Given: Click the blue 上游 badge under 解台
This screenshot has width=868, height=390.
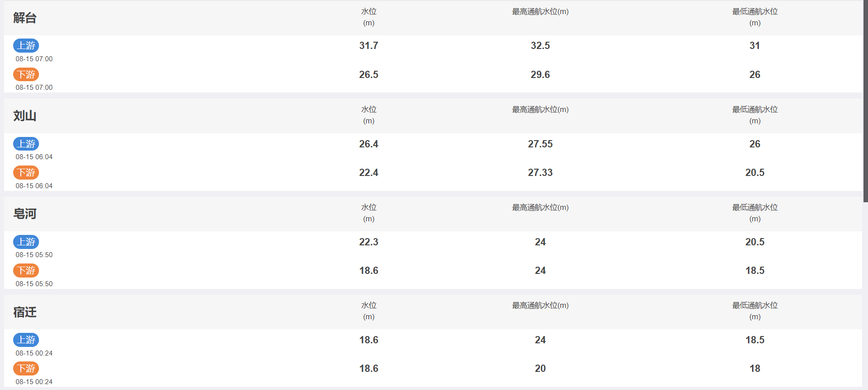Looking at the screenshot, I should tap(26, 46).
